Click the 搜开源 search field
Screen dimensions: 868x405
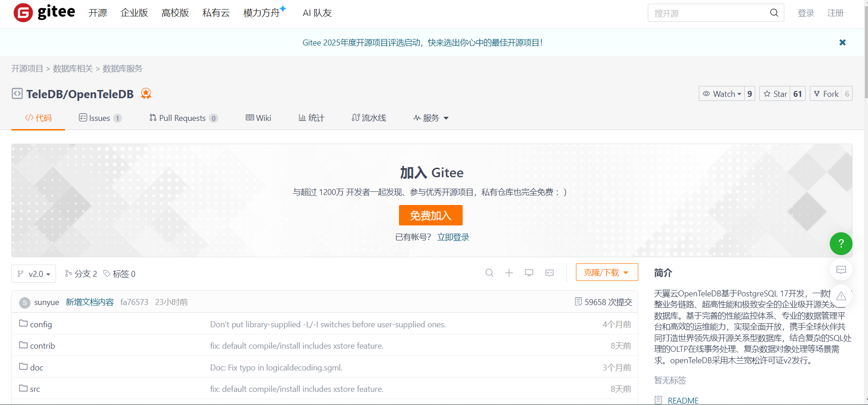pyautogui.click(x=716, y=13)
